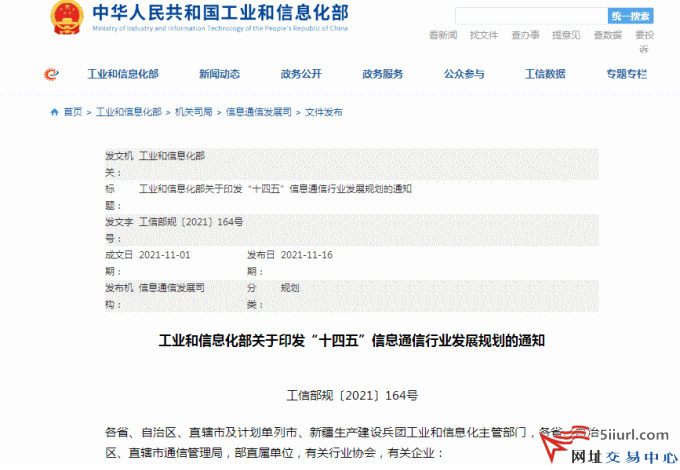Open the 查数据 quick link
The width and height of the screenshot is (680, 470).
click(x=608, y=35)
